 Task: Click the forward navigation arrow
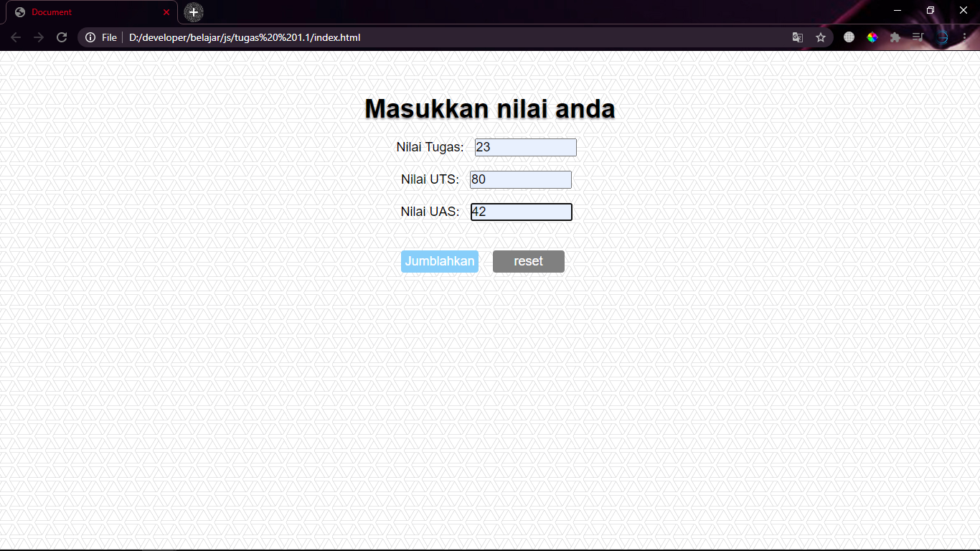point(38,37)
